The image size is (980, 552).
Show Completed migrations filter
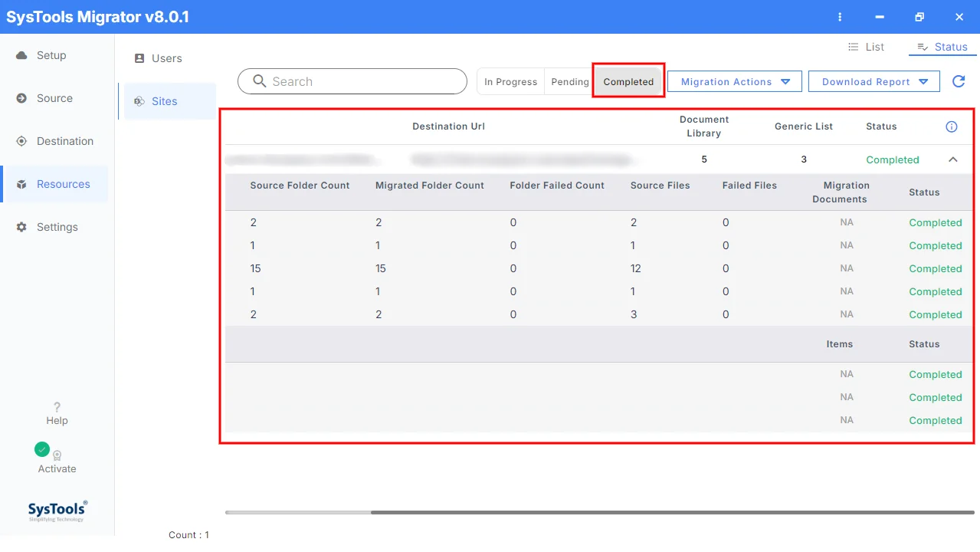pyautogui.click(x=628, y=82)
